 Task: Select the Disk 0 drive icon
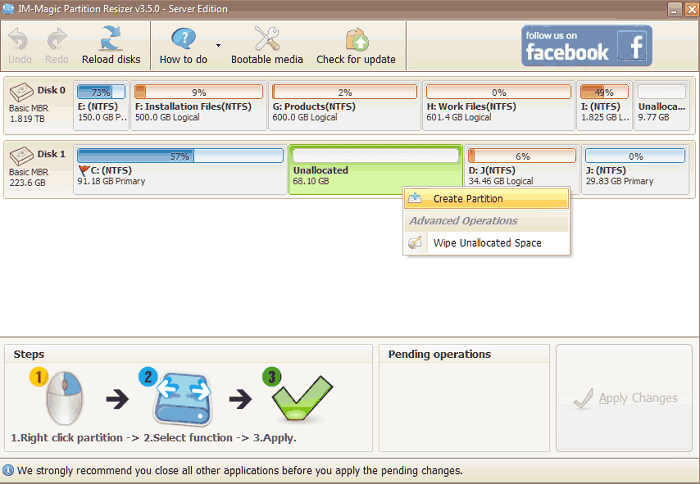(x=21, y=92)
